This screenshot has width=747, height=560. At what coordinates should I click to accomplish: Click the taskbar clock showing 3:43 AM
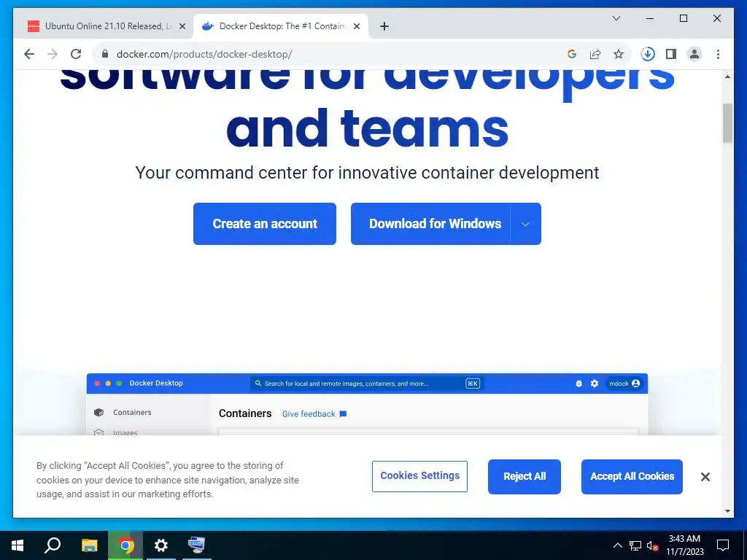click(684, 545)
